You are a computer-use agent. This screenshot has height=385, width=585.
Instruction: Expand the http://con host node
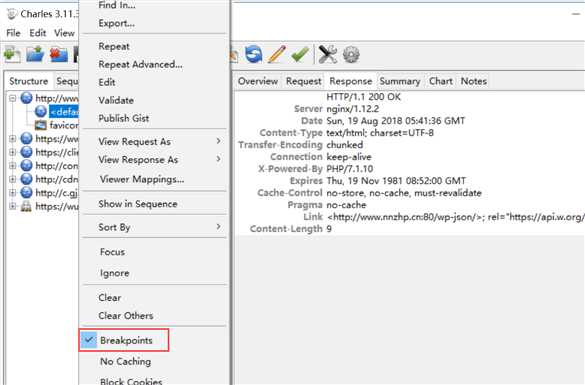13,165
